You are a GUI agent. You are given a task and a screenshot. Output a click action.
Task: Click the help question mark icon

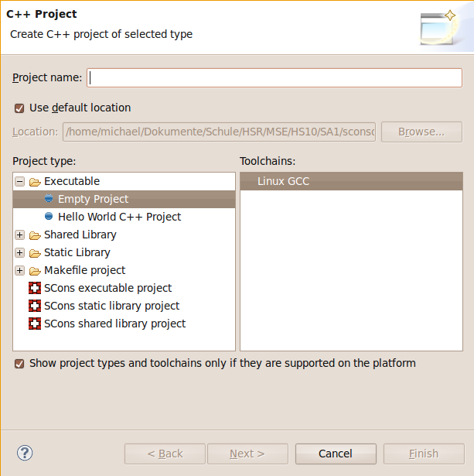point(25,453)
